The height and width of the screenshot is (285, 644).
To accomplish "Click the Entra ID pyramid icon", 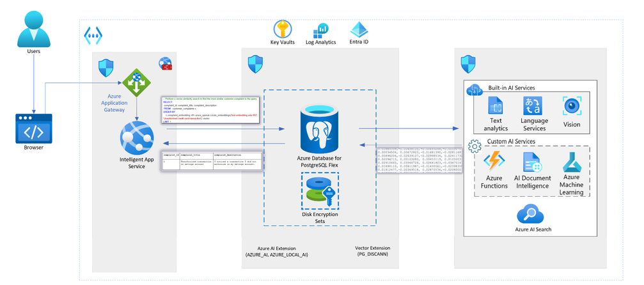I will (359, 29).
